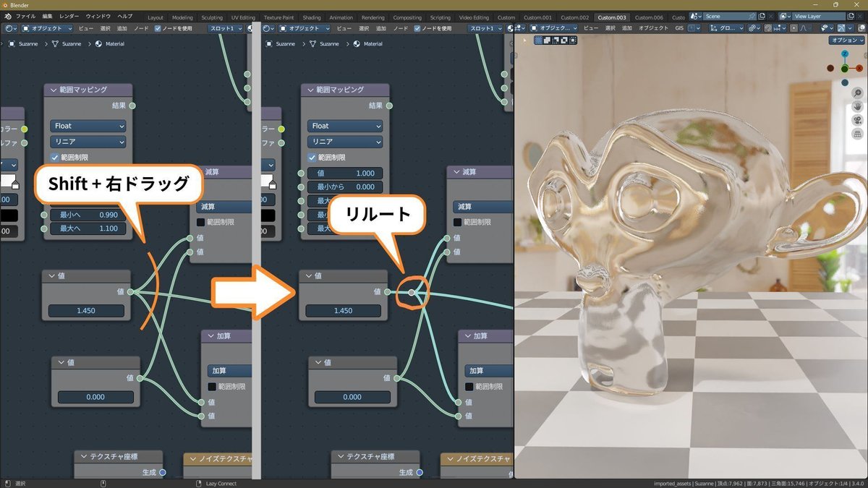
Task: Click 1.450 value field in center 値 node
Action: 344,311
